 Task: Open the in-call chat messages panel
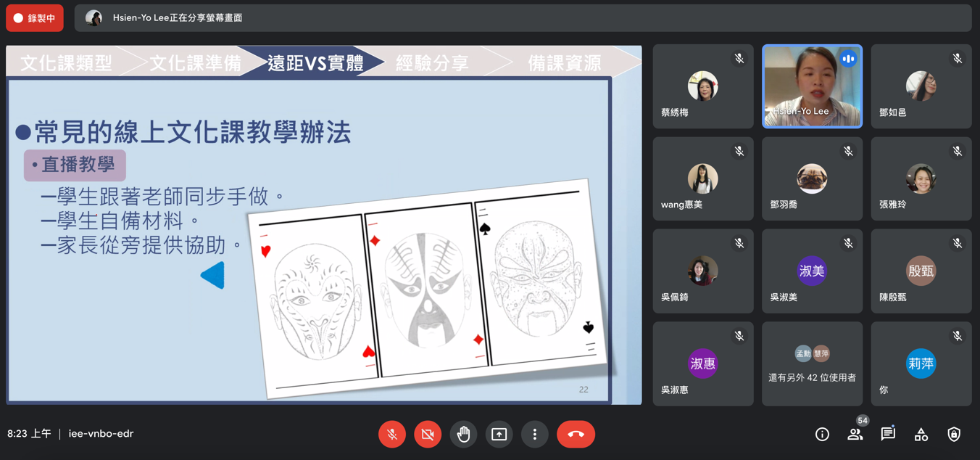887,434
